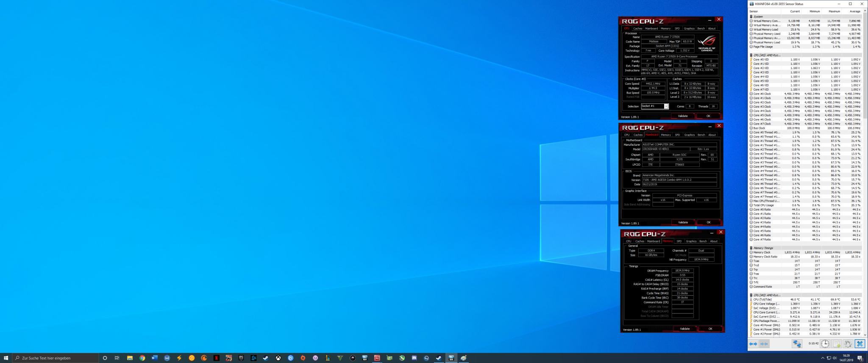Launch Google Chrome from taskbar
The height and width of the screenshot is (363, 868).
tap(142, 358)
